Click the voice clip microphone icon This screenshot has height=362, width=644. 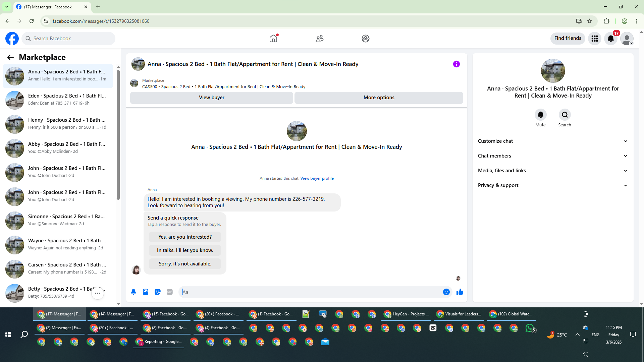tap(133, 292)
